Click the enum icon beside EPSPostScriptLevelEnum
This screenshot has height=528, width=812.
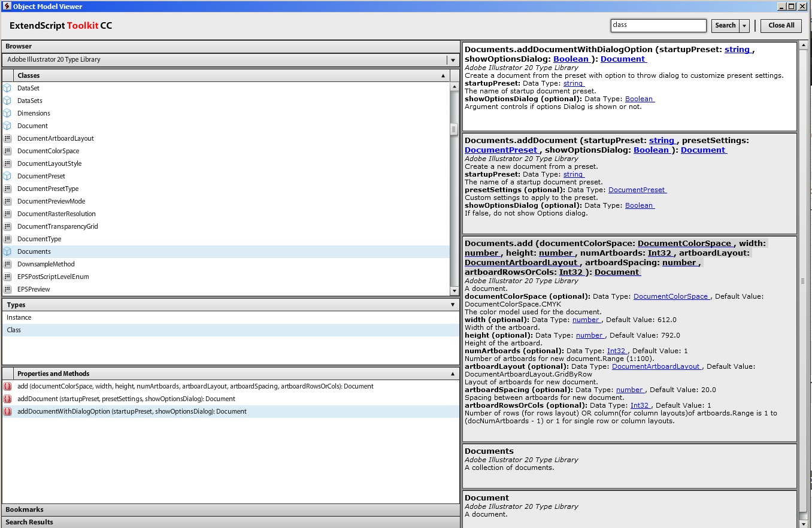point(7,277)
